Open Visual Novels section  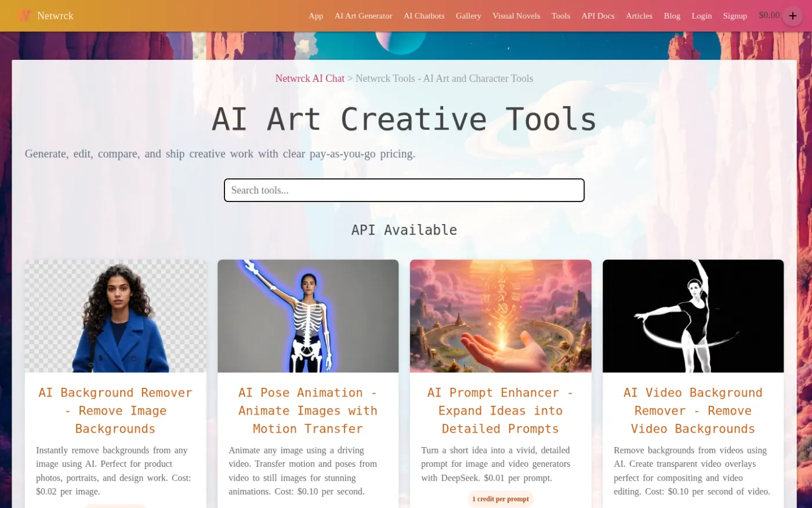coord(516,16)
